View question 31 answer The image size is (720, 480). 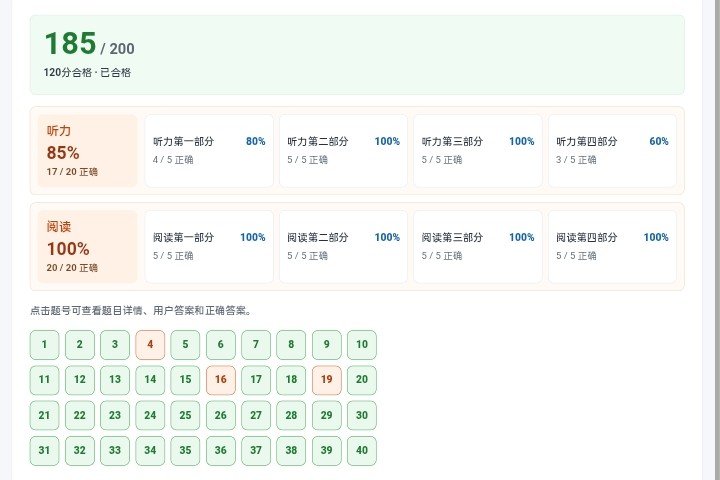[45, 451]
